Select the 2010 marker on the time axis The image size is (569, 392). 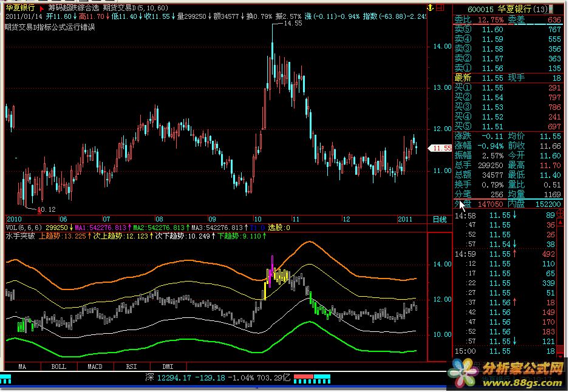click(x=14, y=219)
